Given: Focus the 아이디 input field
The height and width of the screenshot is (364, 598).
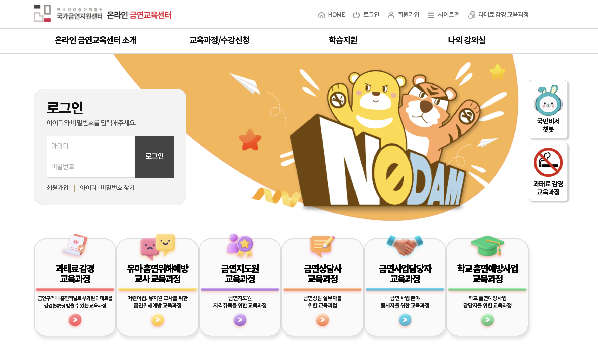Looking at the screenshot, I should point(91,146).
